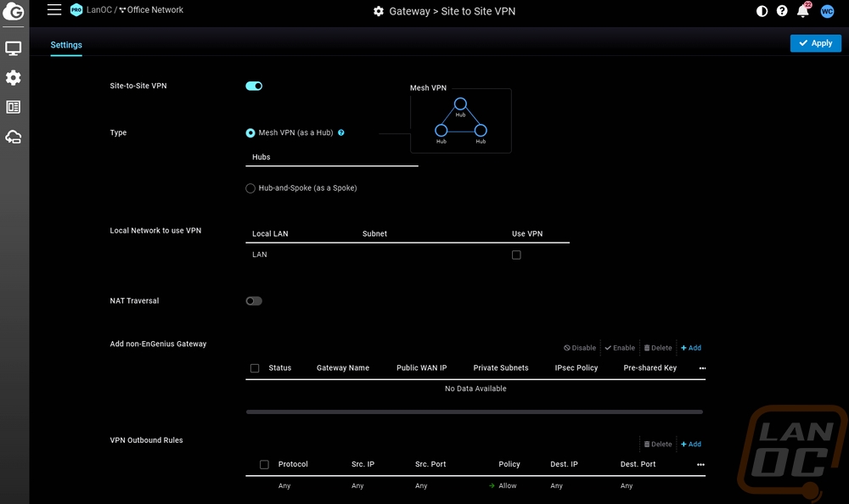Click Delete in the VPN Outbound Rules toolbar
This screenshot has height=504, width=849.
click(x=658, y=445)
